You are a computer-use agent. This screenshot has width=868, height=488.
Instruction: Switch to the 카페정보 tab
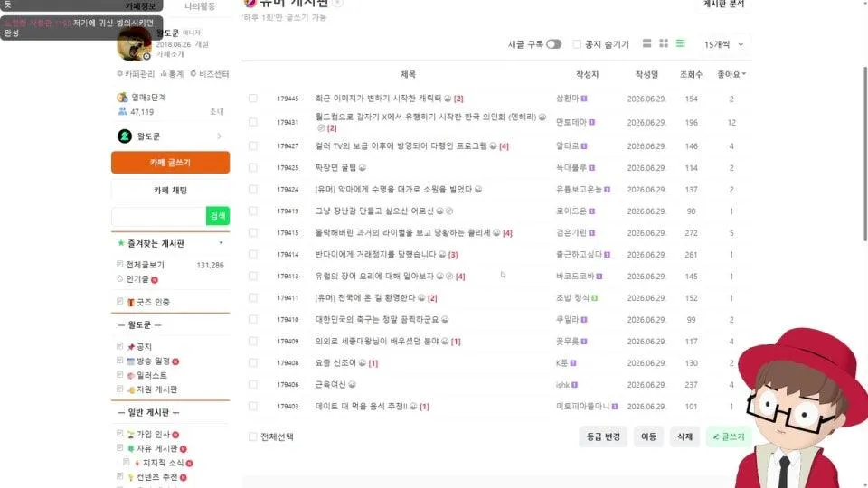[140, 6]
